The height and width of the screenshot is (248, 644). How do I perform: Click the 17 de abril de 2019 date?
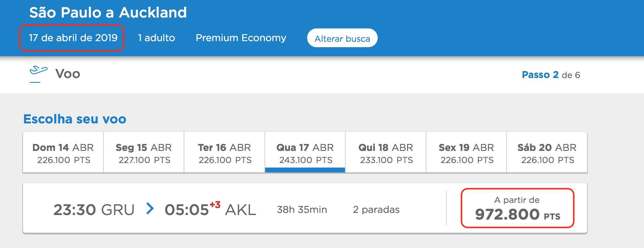click(x=73, y=38)
